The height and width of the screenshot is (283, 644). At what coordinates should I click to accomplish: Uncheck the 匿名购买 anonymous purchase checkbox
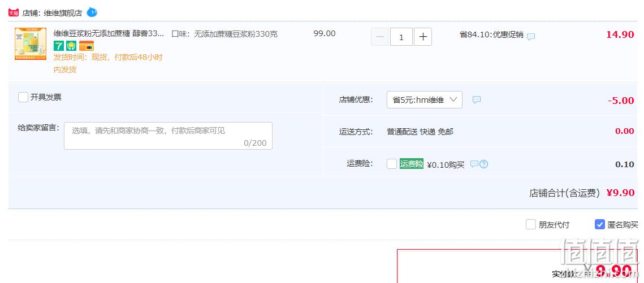(600, 224)
